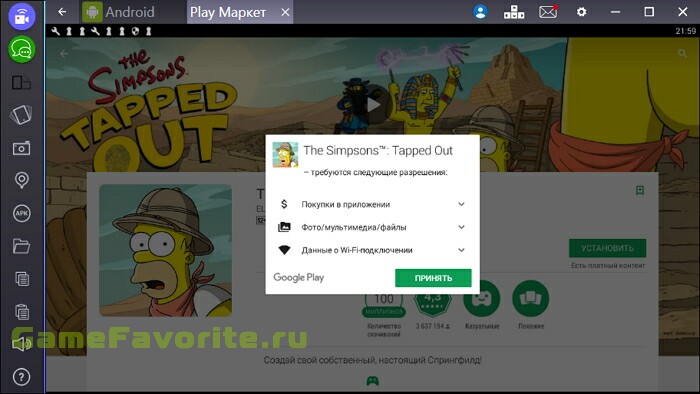Open the keyboard controls mapping icon
The width and height of the screenshot is (700, 394).
pos(514,12)
